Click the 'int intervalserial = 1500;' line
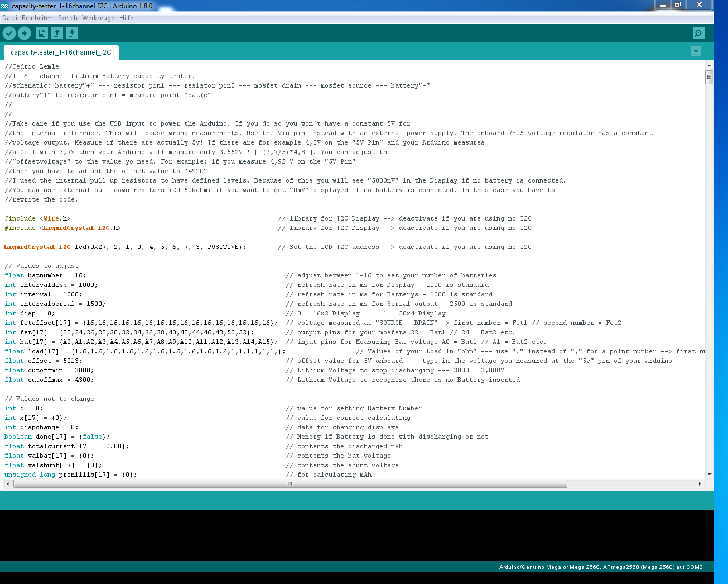Image resolution: width=728 pixels, height=584 pixels. coord(55,304)
